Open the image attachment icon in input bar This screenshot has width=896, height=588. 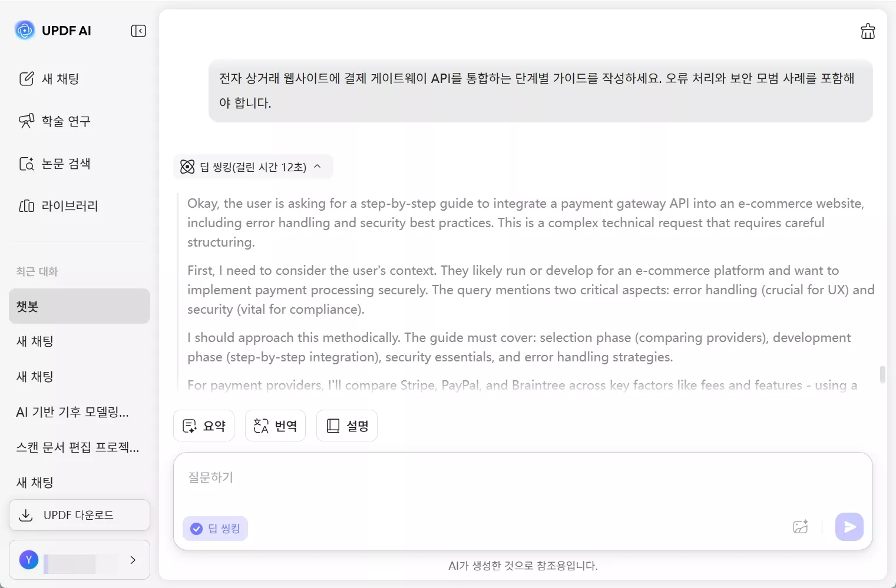coord(800,527)
